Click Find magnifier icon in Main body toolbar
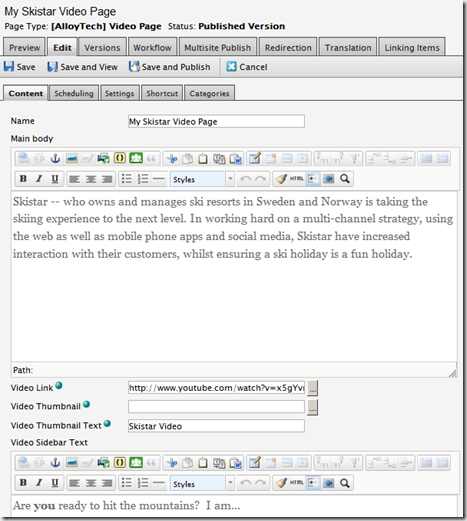This screenshot has width=467, height=521. [x=345, y=179]
